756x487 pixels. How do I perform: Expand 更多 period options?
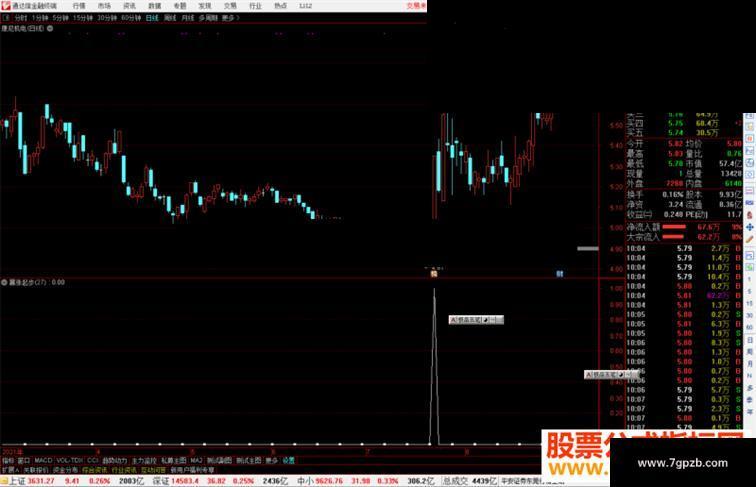pos(230,18)
